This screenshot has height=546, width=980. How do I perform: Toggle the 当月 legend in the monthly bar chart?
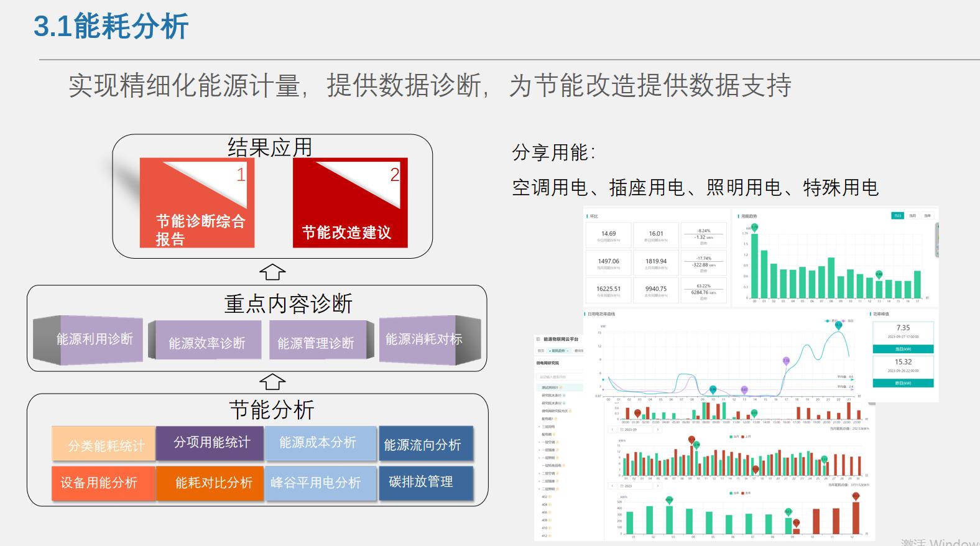734,437
